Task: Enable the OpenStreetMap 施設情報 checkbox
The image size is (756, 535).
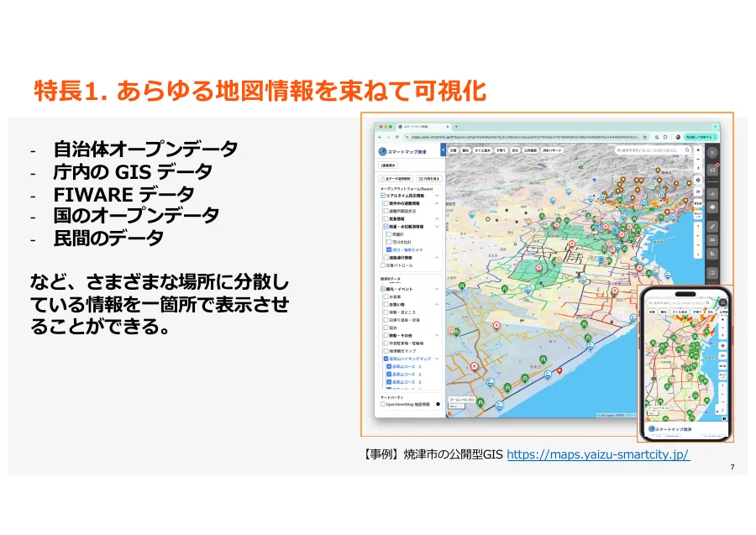Action: [x=383, y=404]
